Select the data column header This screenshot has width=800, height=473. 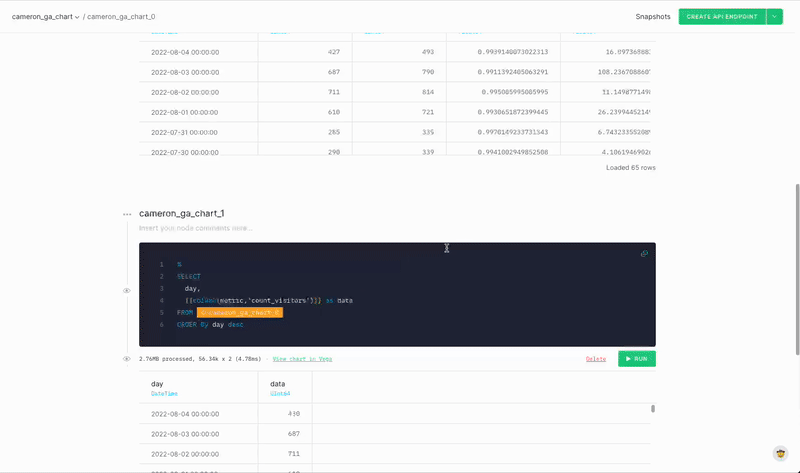[x=278, y=384]
